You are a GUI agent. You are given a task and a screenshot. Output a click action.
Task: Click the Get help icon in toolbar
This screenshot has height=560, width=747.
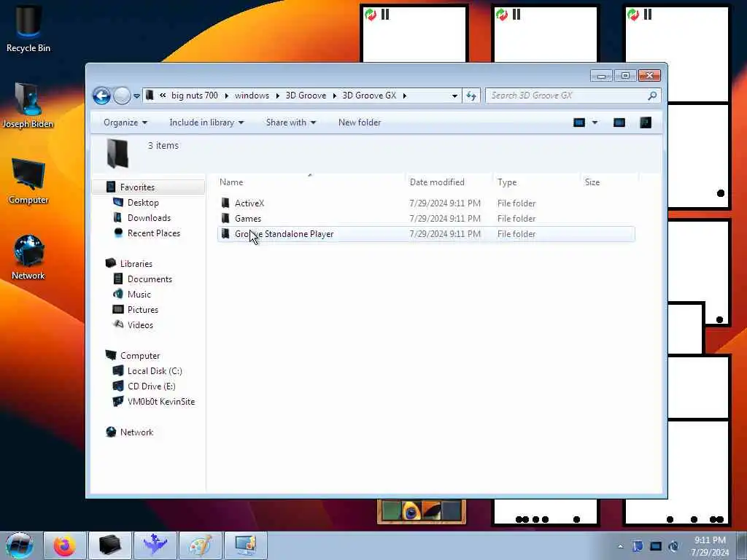[646, 122]
